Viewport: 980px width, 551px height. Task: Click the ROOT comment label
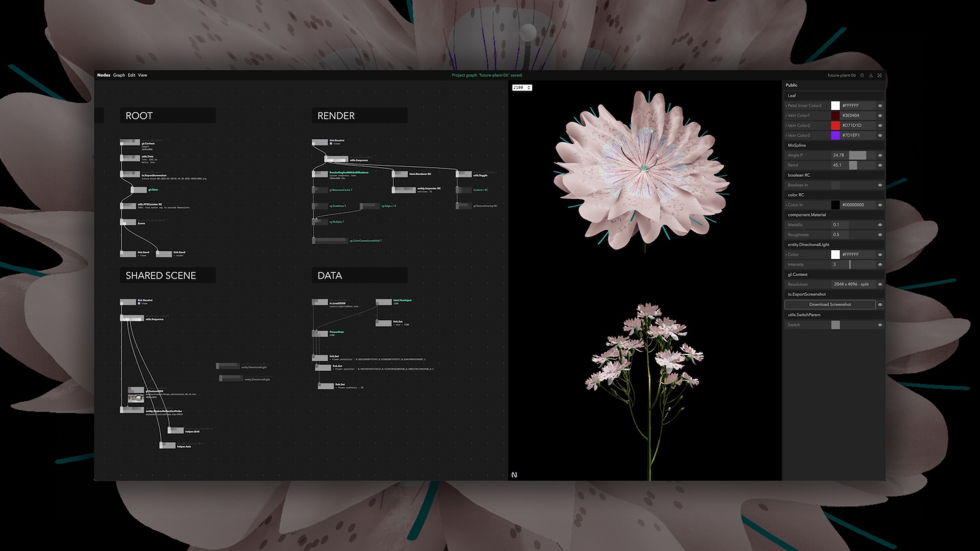coord(168,116)
